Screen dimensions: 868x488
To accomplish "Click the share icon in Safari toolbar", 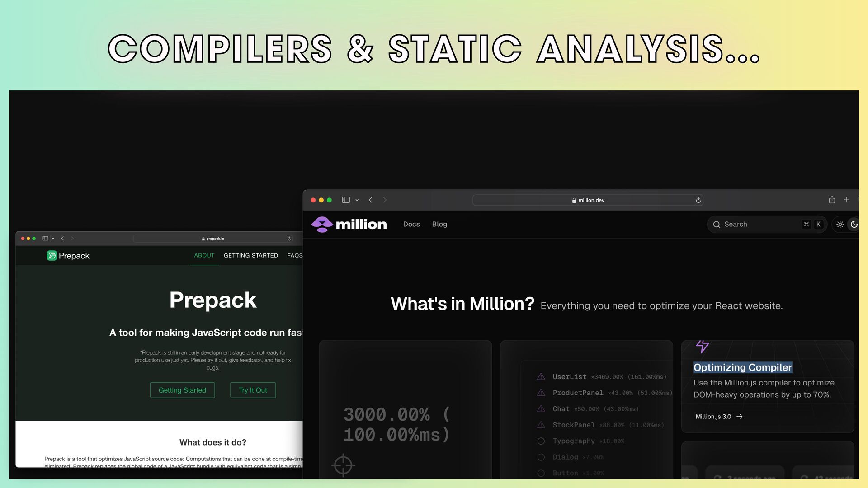I will [832, 200].
